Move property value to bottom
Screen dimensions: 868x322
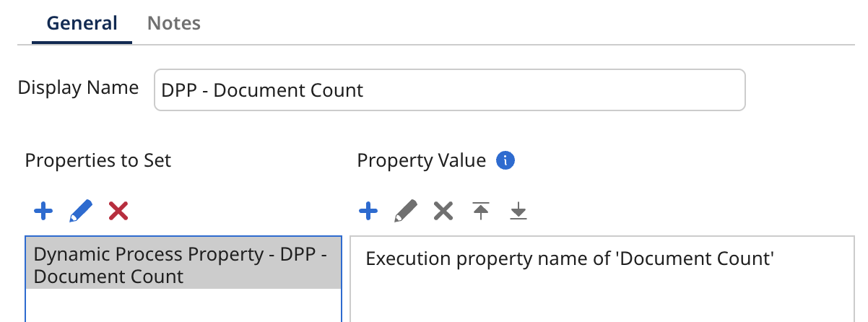point(518,211)
